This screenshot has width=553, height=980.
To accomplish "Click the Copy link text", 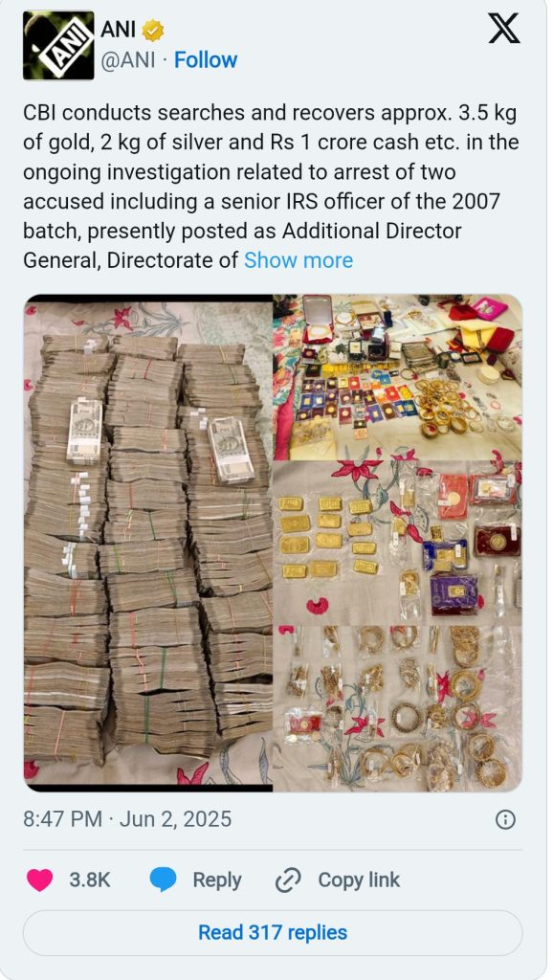I will click(359, 880).
